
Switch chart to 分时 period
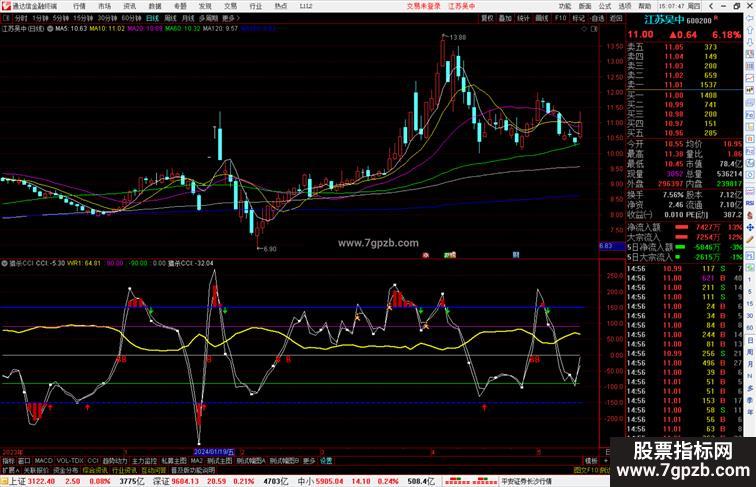point(21,18)
